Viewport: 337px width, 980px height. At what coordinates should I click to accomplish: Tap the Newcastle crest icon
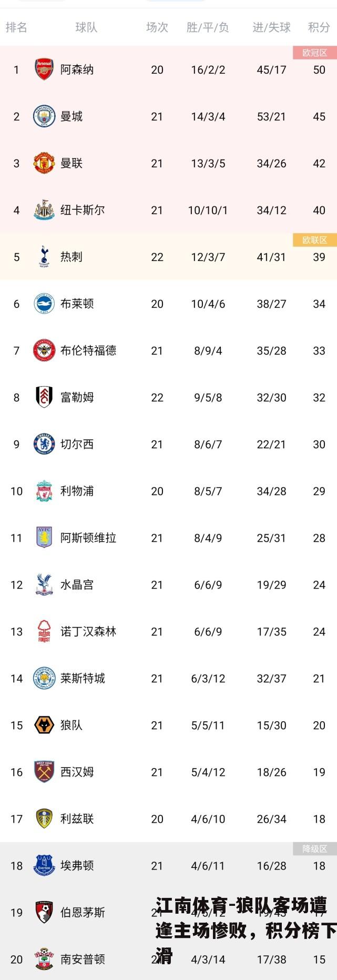[x=44, y=210]
